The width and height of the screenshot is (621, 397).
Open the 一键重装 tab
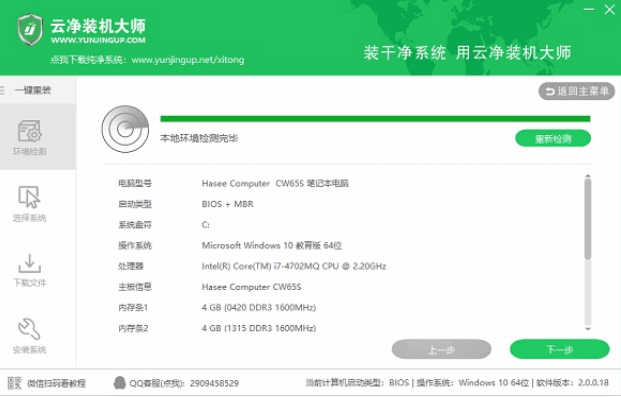point(38,90)
